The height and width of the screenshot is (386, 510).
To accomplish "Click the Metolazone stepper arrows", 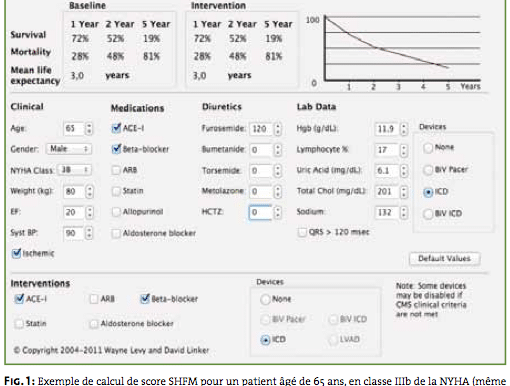I will [277, 192].
